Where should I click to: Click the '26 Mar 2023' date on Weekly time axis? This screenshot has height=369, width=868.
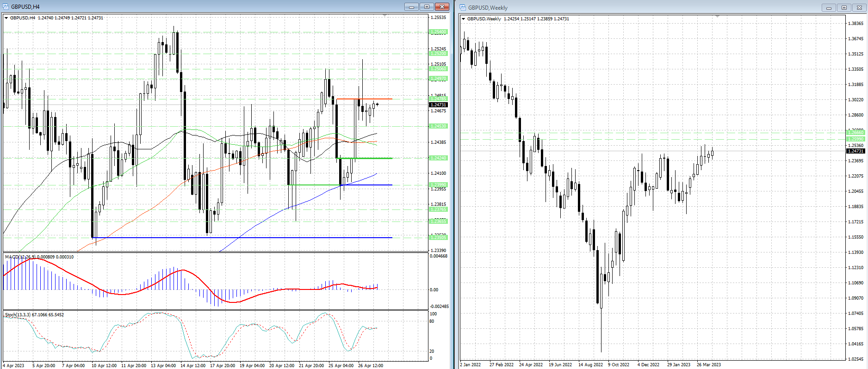(709, 365)
